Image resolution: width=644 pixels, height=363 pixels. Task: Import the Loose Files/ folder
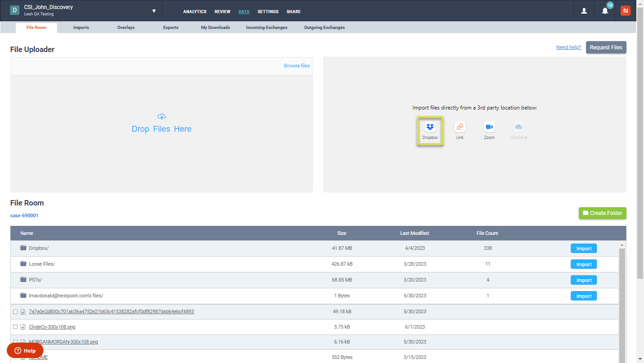click(584, 264)
